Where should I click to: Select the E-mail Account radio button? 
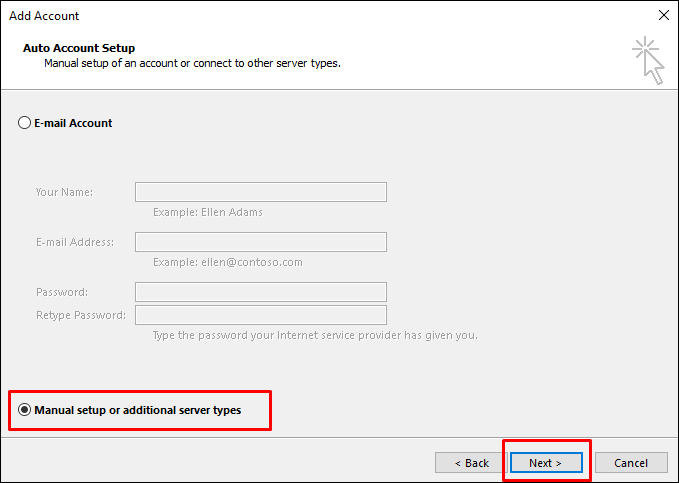click(x=25, y=123)
